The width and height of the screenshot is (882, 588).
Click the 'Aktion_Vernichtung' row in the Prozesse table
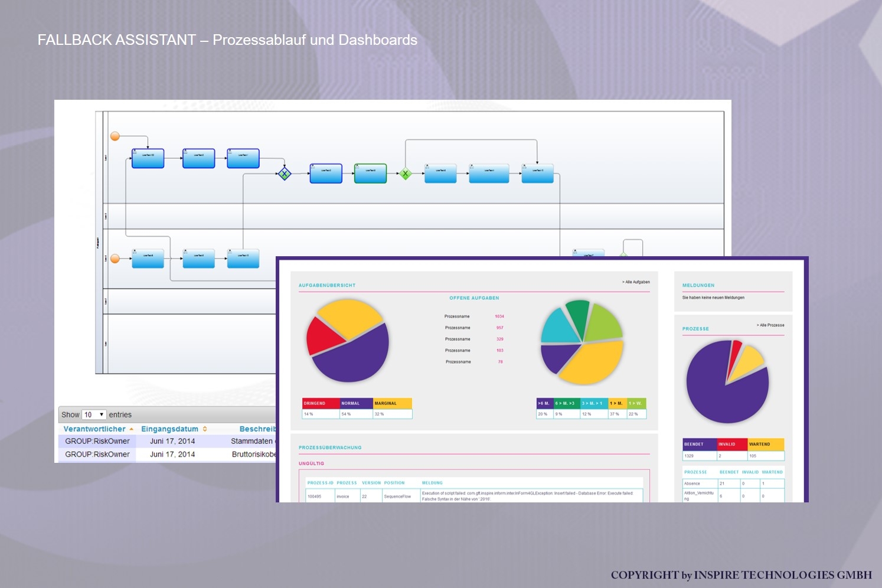[x=733, y=495]
